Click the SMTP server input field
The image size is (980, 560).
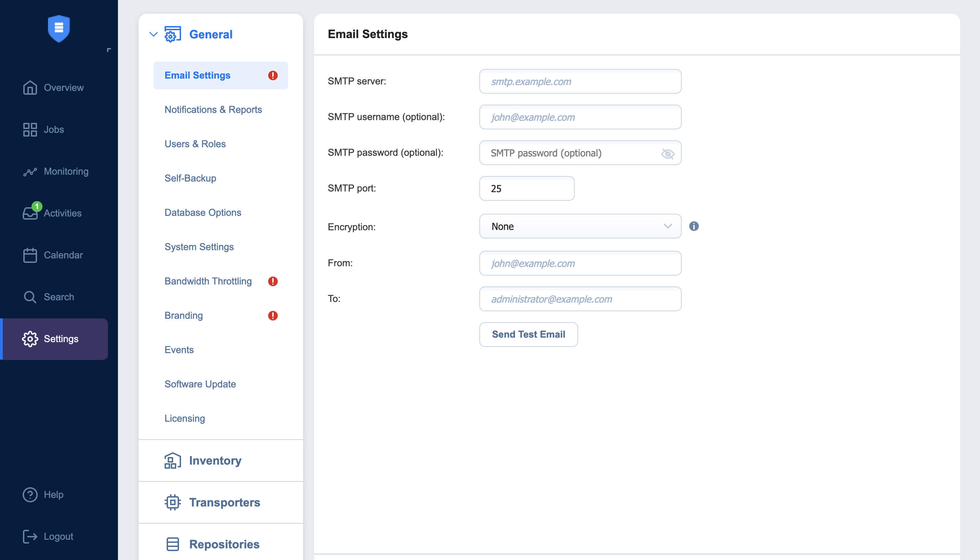point(580,82)
